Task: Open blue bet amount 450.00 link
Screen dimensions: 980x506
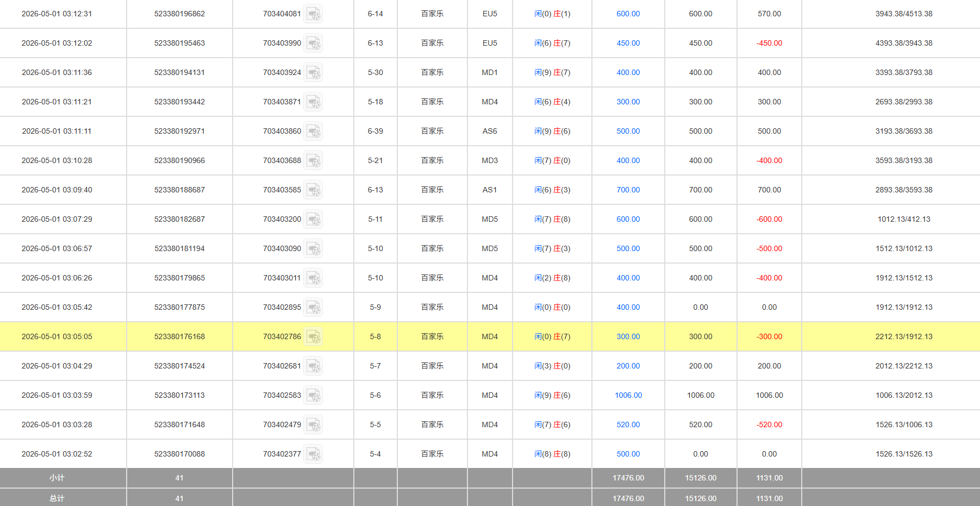Action: [x=628, y=43]
